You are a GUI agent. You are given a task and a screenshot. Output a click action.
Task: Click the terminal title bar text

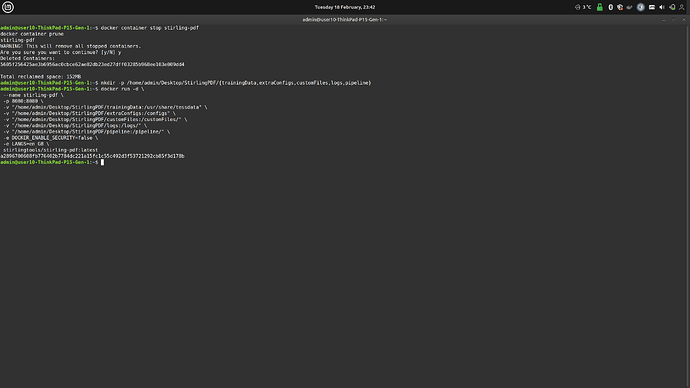(345, 20)
